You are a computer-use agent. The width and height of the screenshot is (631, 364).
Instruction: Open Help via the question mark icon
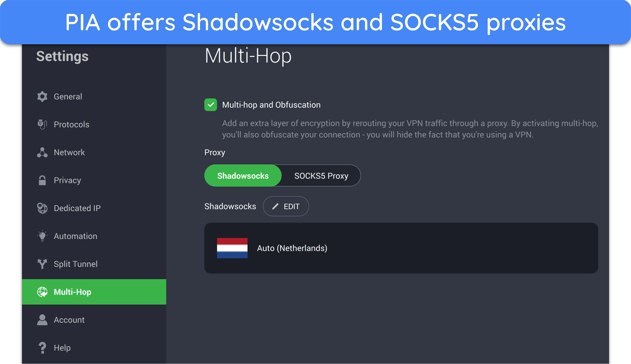[42, 347]
